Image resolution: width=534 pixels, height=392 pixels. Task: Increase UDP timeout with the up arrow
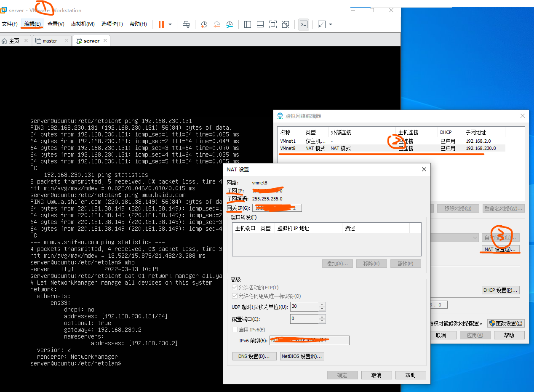click(322, 304)
